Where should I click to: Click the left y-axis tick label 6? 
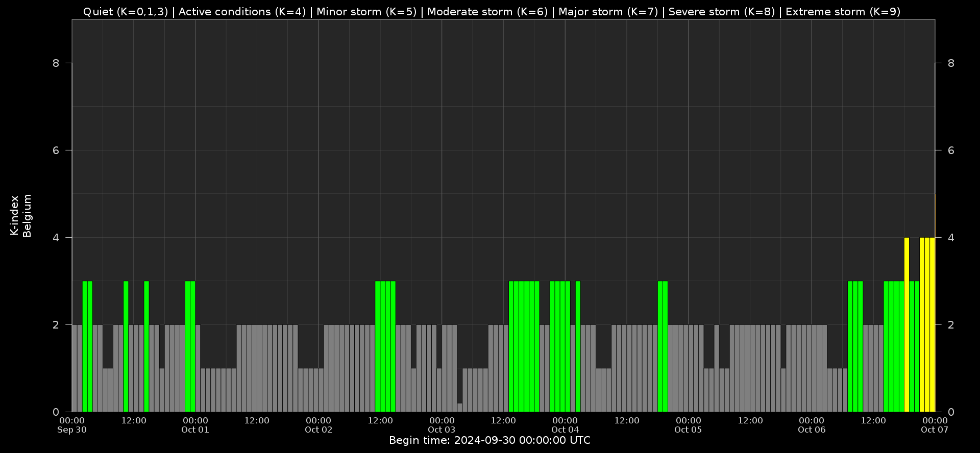(56, 150)
